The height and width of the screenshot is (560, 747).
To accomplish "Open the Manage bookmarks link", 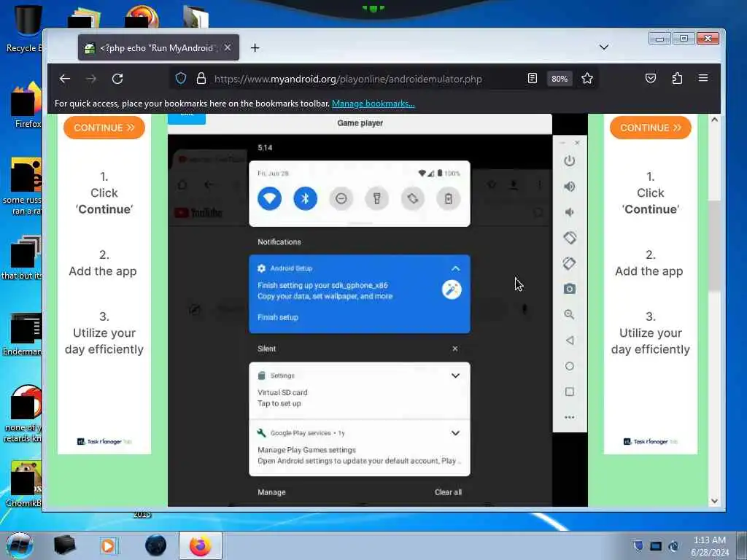I will 373,104.
